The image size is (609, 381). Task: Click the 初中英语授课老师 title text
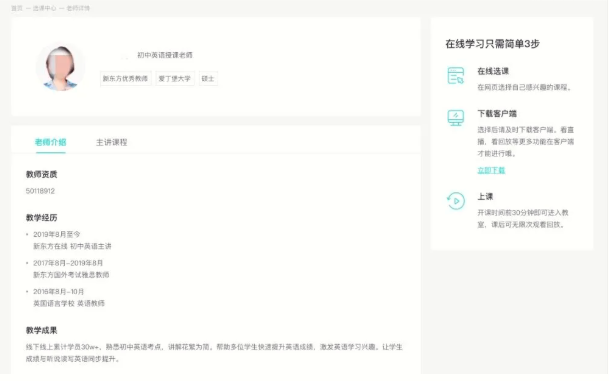[x=165, y=55]
